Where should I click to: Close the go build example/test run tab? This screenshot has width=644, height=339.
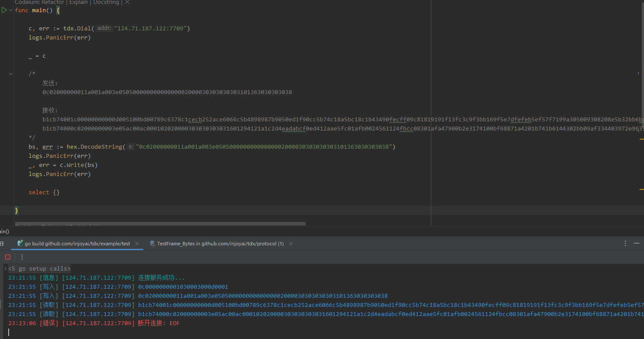(x=137, y=244)
